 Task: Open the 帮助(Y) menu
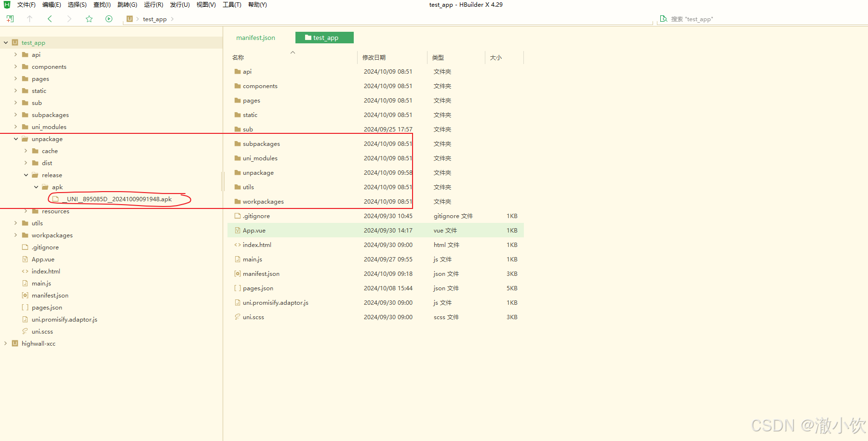(x=257, y=4)
